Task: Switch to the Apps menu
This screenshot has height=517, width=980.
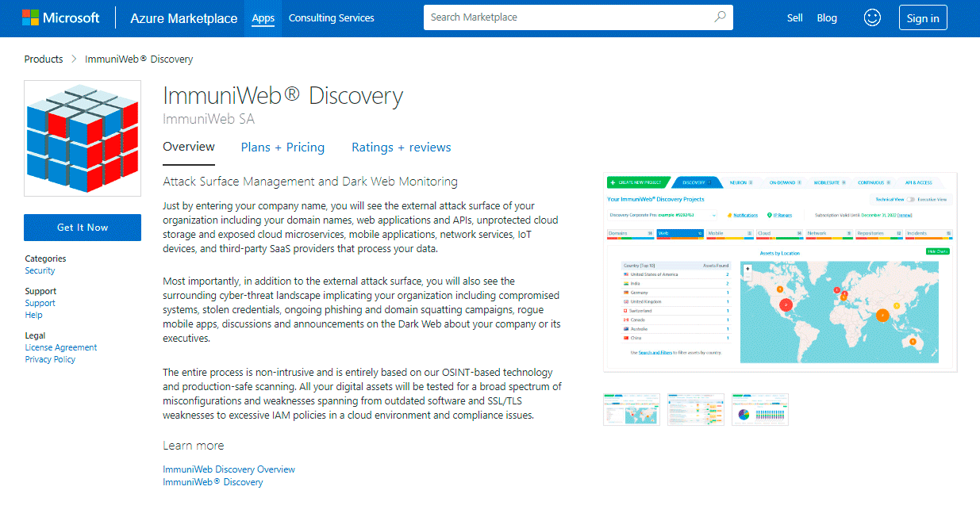Action: pos(263,17)
